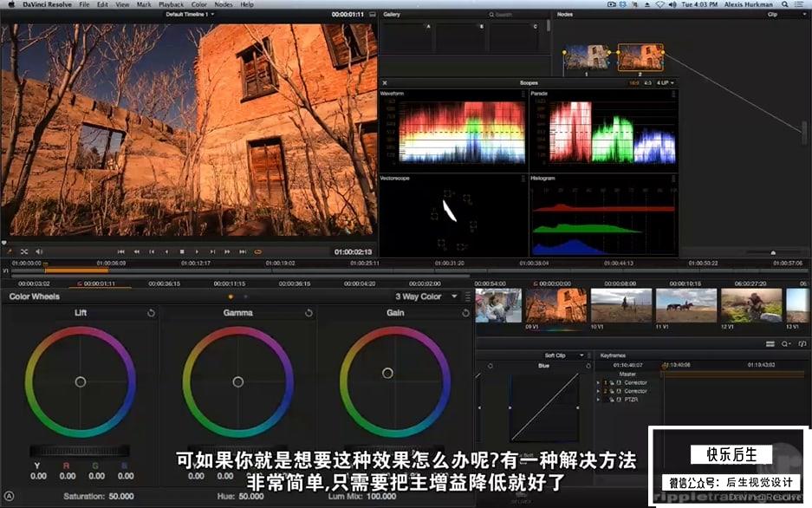Toggle loop playback orange icon
This screenshot has height=508, width=812.
(x=257, y=251)
